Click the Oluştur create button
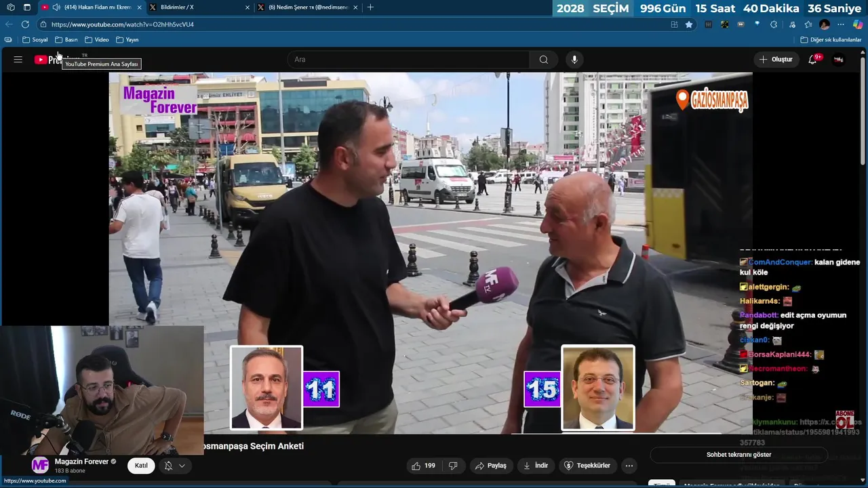 click(776, 60)
